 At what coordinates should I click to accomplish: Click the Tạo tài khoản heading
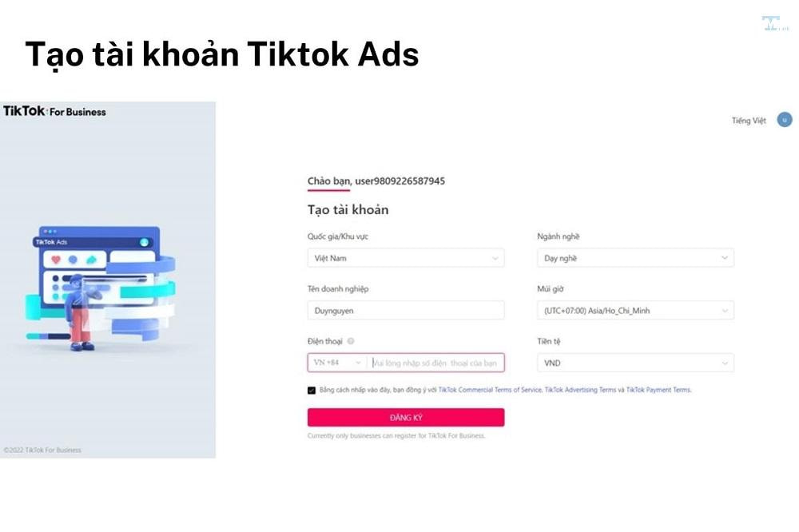(x=348, y=210)
